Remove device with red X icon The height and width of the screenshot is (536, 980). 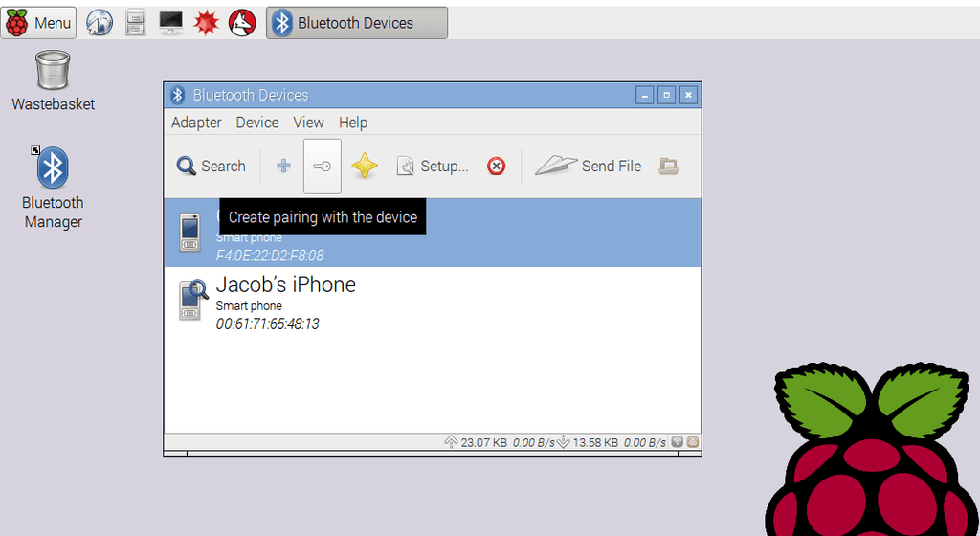tap(497, 167)
